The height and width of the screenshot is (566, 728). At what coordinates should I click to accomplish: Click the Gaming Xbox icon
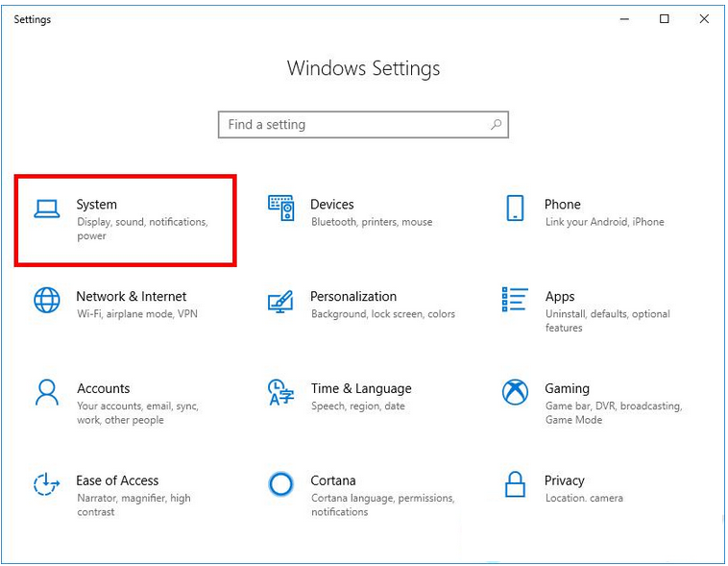[515, 392]
